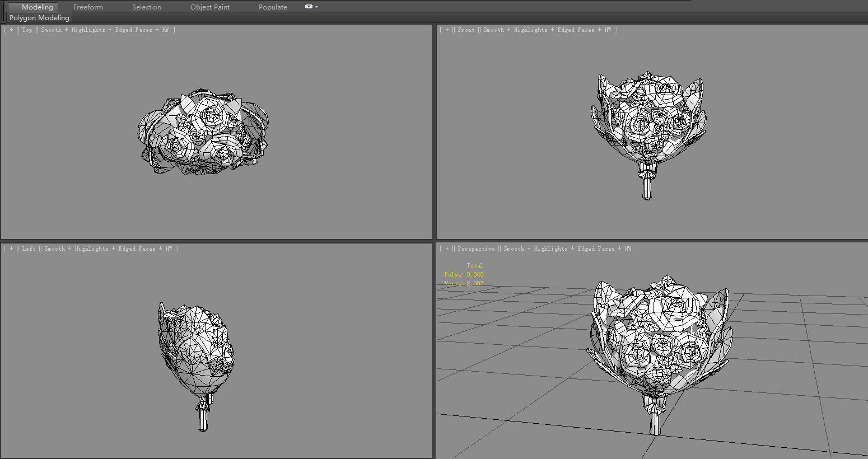
Task: Open the Front viewport plus menu
Action: pos(446,30)
